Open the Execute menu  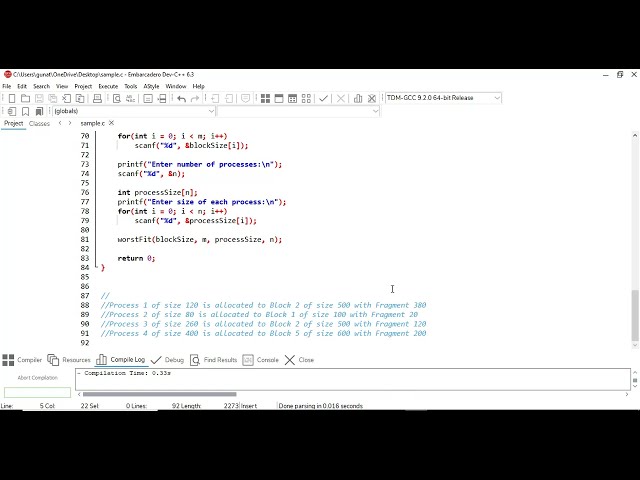108,87
